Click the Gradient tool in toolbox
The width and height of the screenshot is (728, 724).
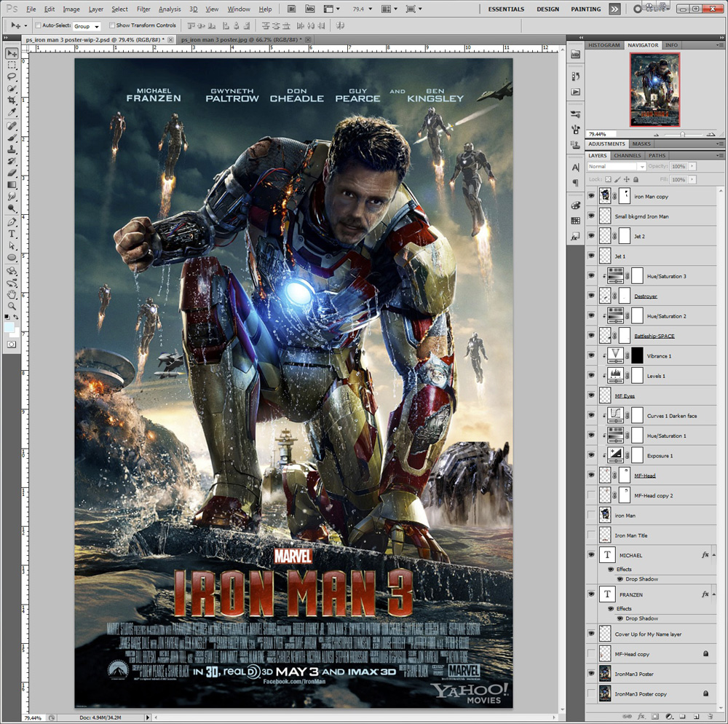[12, 185]
